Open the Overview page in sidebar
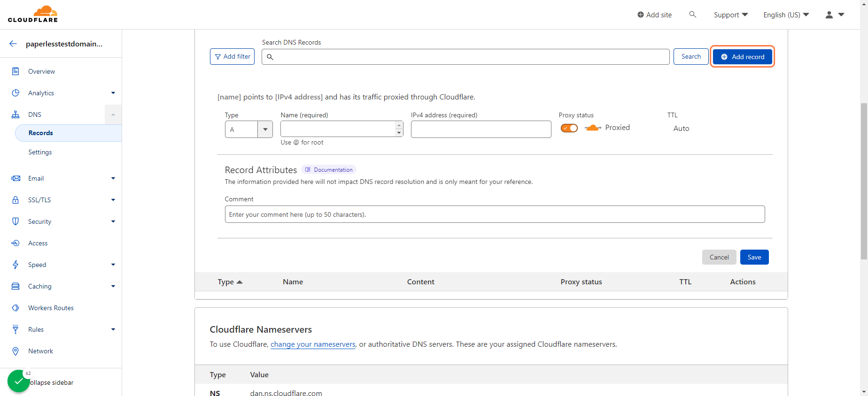This screenshot has height=396, width=868. click(41, 71)
